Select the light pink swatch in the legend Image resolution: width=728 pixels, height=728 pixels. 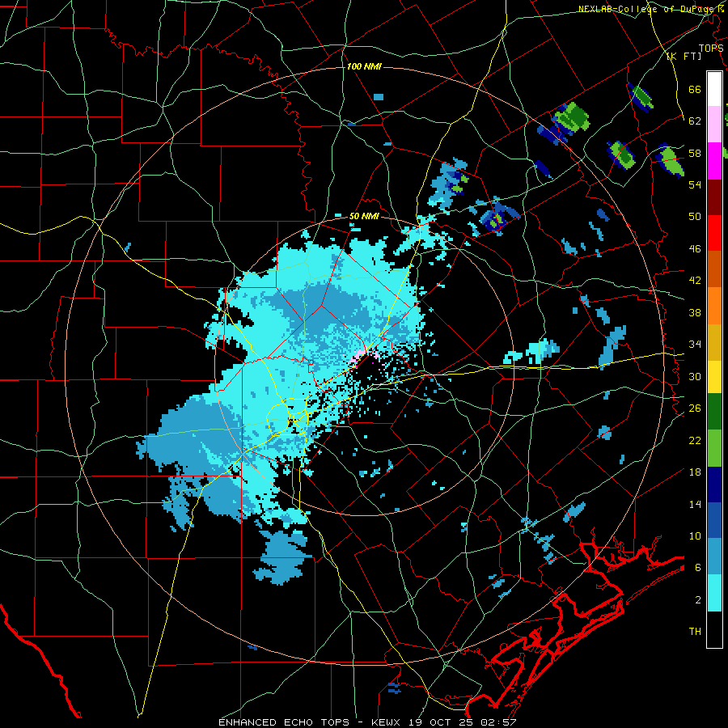click(x=714, y=125)
